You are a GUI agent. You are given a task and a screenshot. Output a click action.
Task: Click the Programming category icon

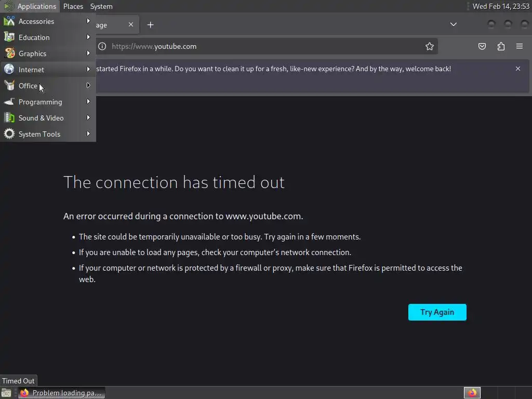point(9,101)
